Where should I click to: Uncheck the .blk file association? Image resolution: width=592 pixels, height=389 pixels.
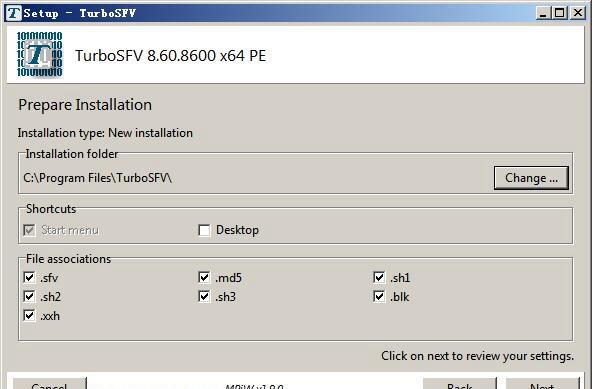(x=379, y=296)
